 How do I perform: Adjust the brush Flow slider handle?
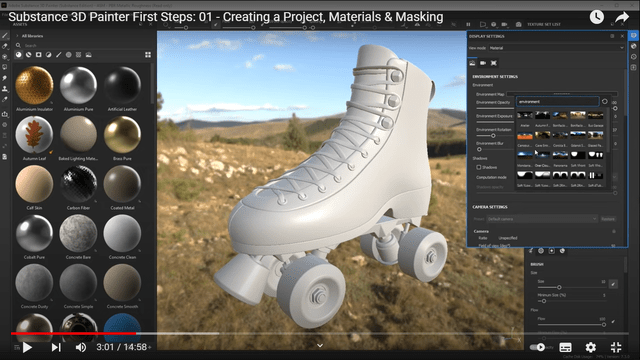point(604,324)
